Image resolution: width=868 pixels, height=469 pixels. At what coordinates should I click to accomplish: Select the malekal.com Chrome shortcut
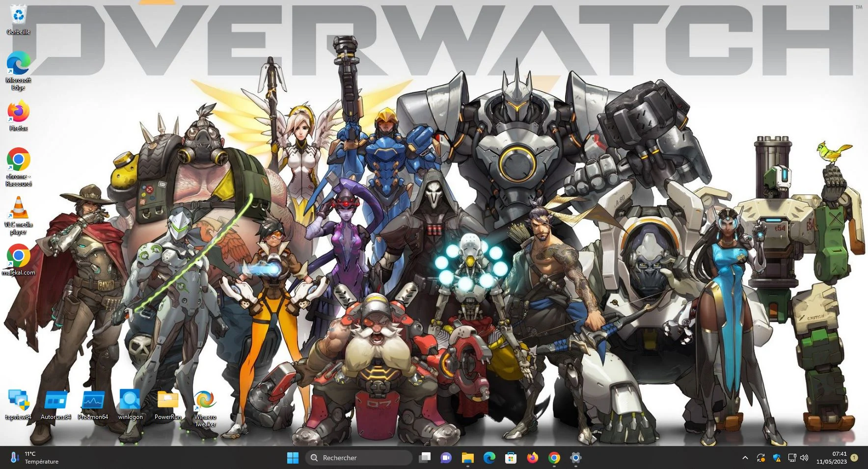[x=18, y=259]
